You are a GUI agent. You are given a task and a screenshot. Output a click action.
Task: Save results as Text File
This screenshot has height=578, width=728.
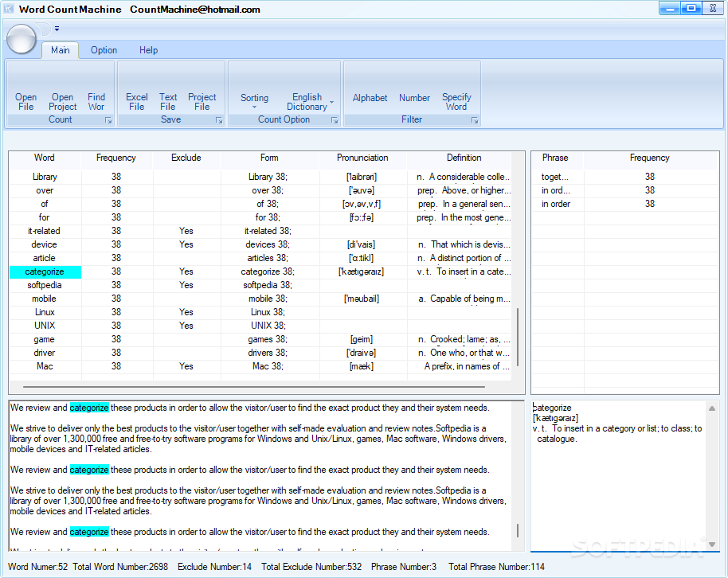click(x=168, y=102)
